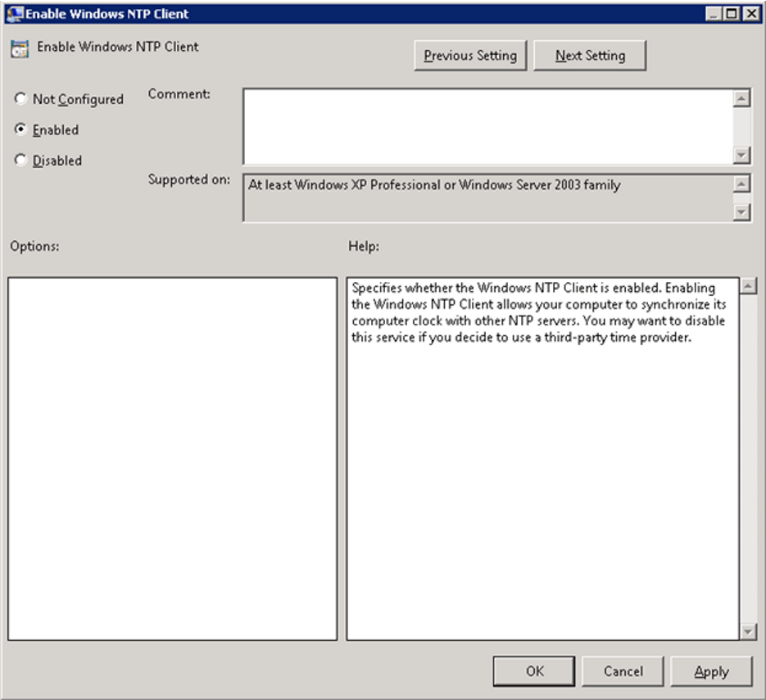Dismiss the dialog with Cancel

click(x=623, y=670)
